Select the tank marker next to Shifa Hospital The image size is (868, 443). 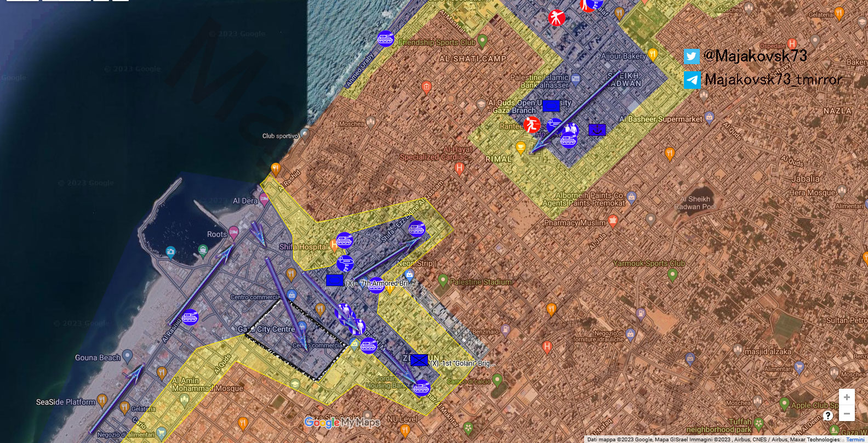click(x=344, y=240)
